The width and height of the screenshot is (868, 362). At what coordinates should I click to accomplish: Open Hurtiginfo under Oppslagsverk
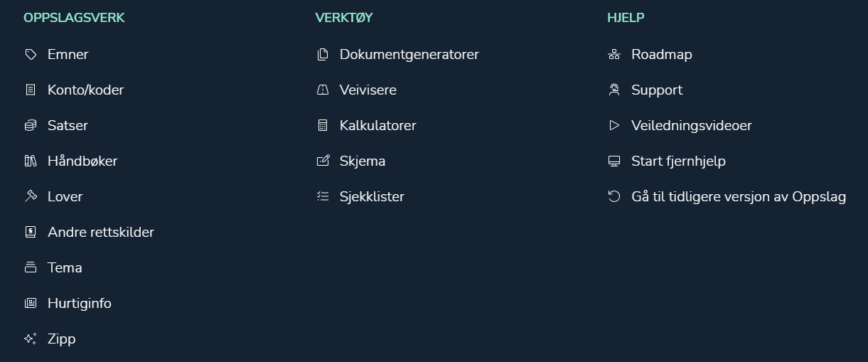80,303
